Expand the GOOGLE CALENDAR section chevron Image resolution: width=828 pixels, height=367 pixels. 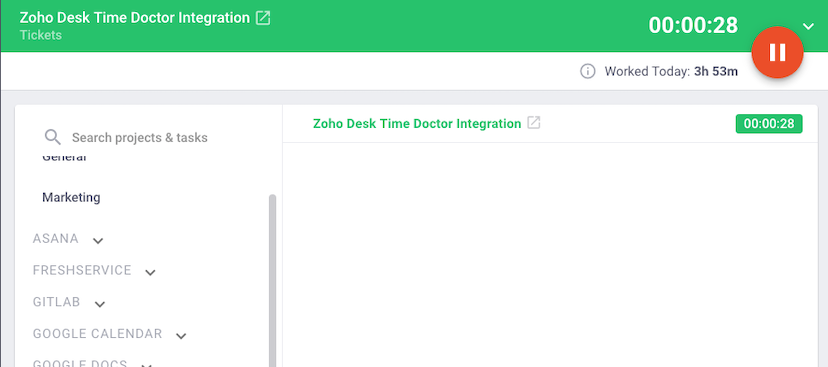click(181, 336)
